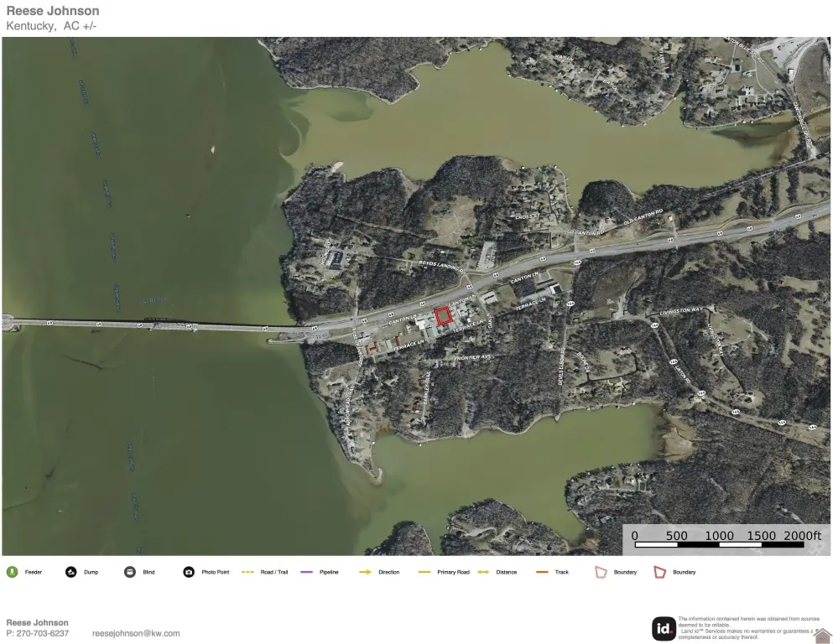
Task: Click the map scale bar
Action: tap(726, 545)
